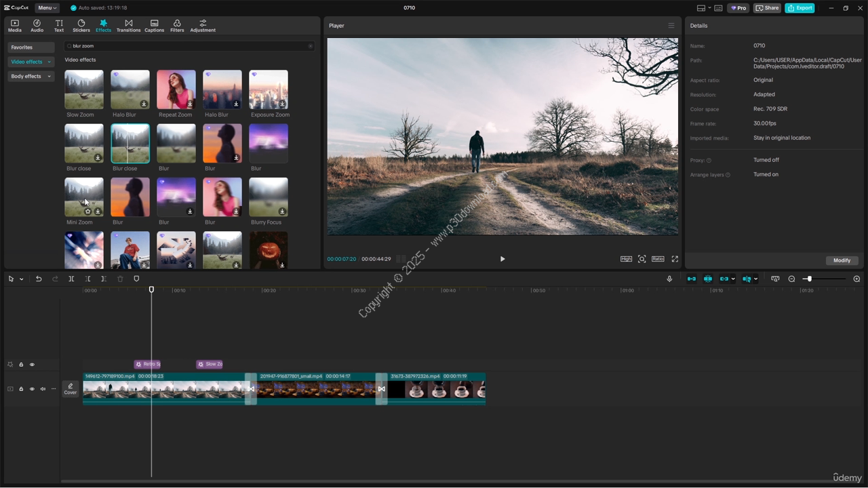Open the Stickers tab

[81, 26]
